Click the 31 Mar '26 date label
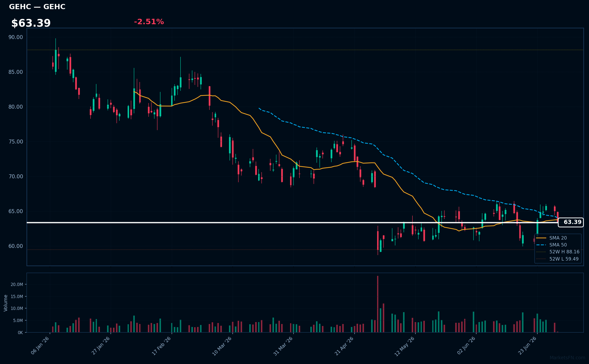 click(x=283, y=346)
